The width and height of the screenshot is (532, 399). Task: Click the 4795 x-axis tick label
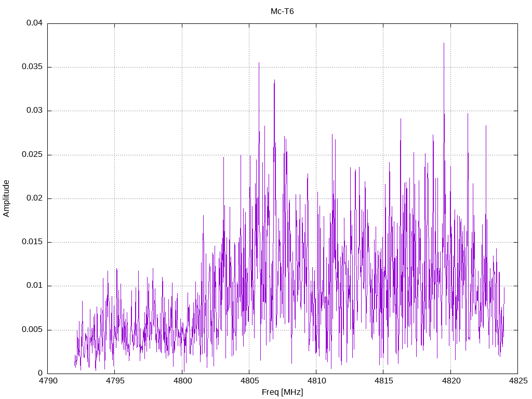(115, 381)
